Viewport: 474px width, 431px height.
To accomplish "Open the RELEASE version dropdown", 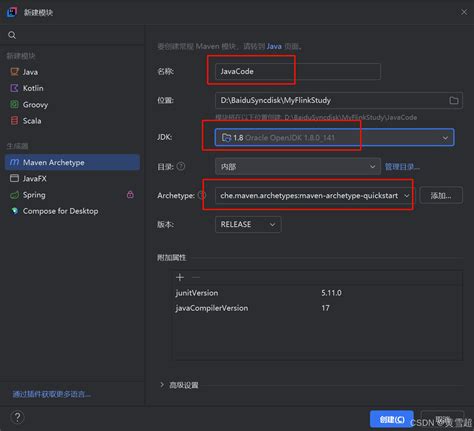I will 248,224.
